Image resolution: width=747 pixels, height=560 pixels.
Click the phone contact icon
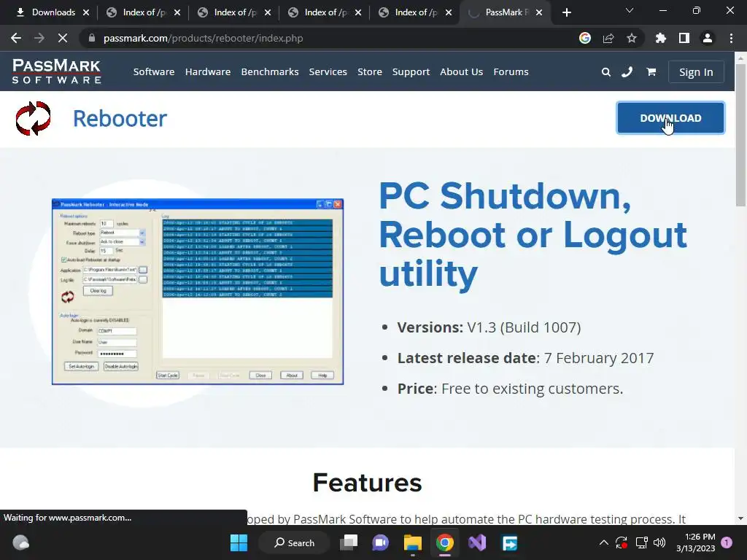tap(627, 72)
